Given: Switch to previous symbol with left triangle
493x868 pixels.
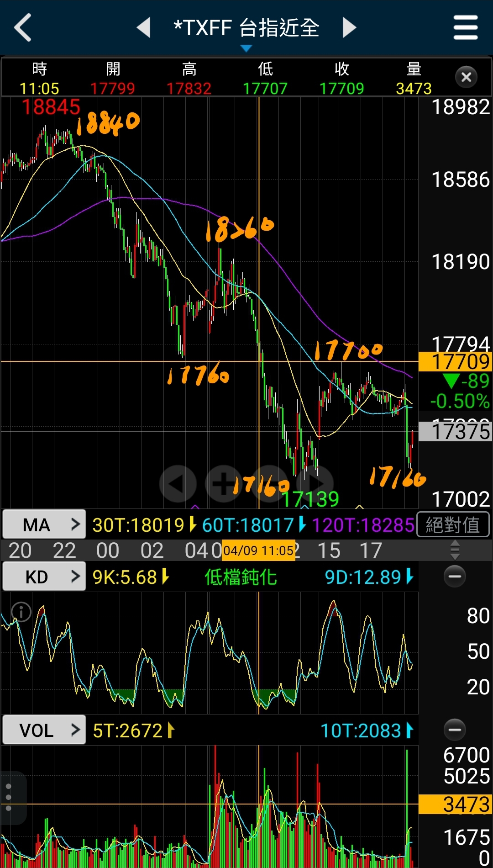Looking at the screenshot, I should 144,27.
